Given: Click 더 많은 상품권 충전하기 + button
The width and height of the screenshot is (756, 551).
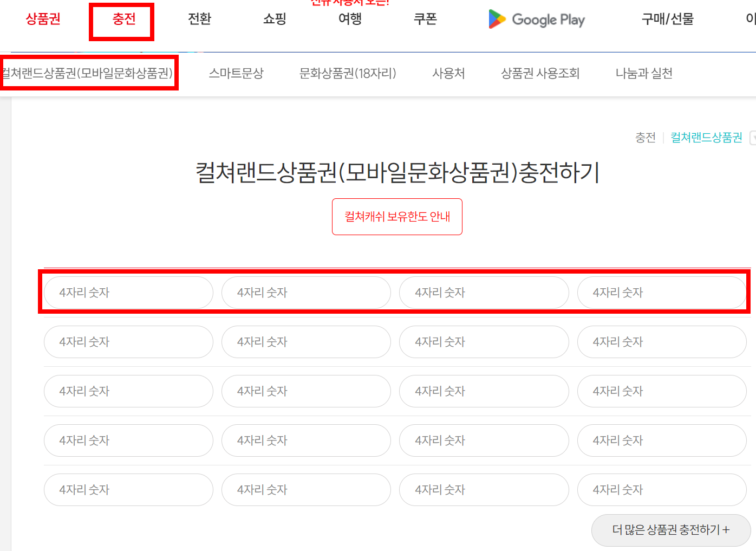Looking at the screenshot, I should tap(671, 530).
